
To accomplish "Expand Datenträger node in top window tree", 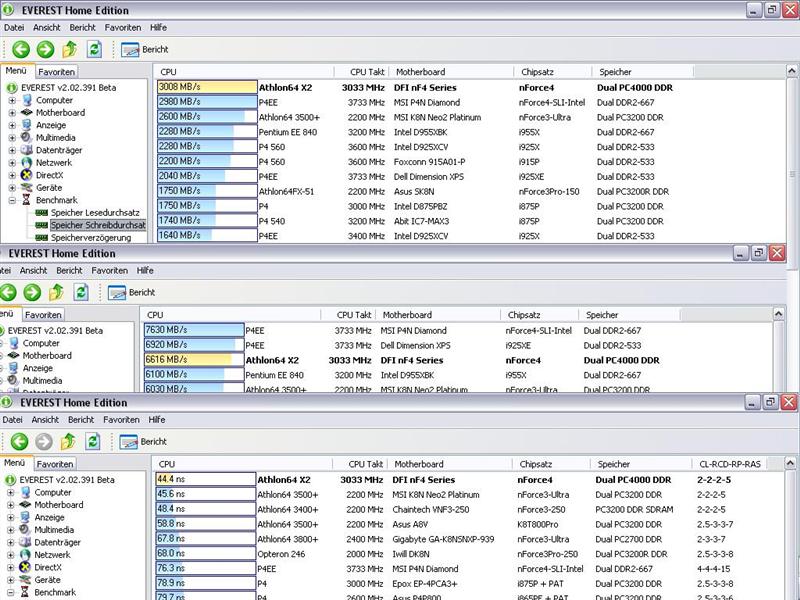I will pos(12,151).
